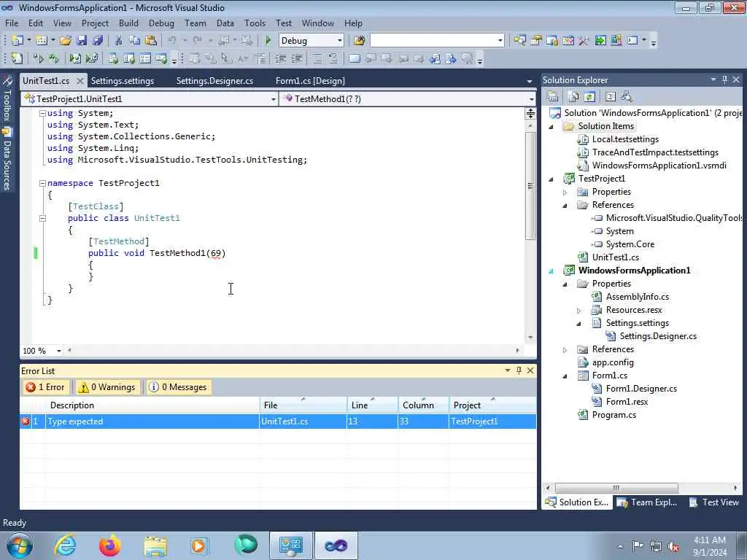Viewport: 747px width, 560px height.
Task: Open the Toolbox side tab
Action: pos(7,98)
